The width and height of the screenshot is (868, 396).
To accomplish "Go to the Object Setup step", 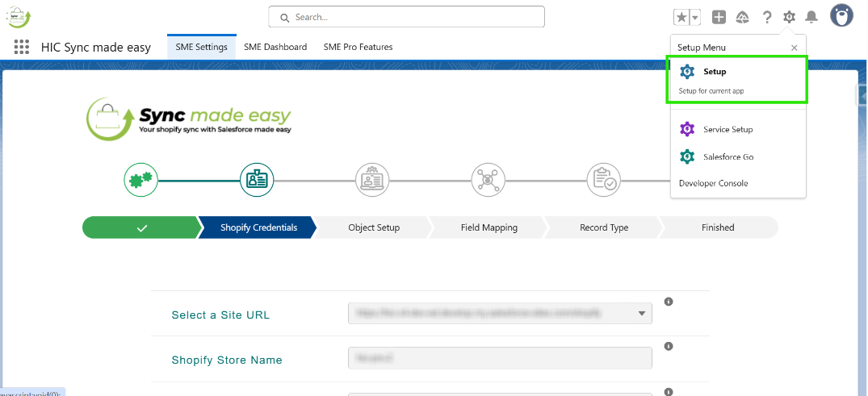I will click(x=374, y=227).
